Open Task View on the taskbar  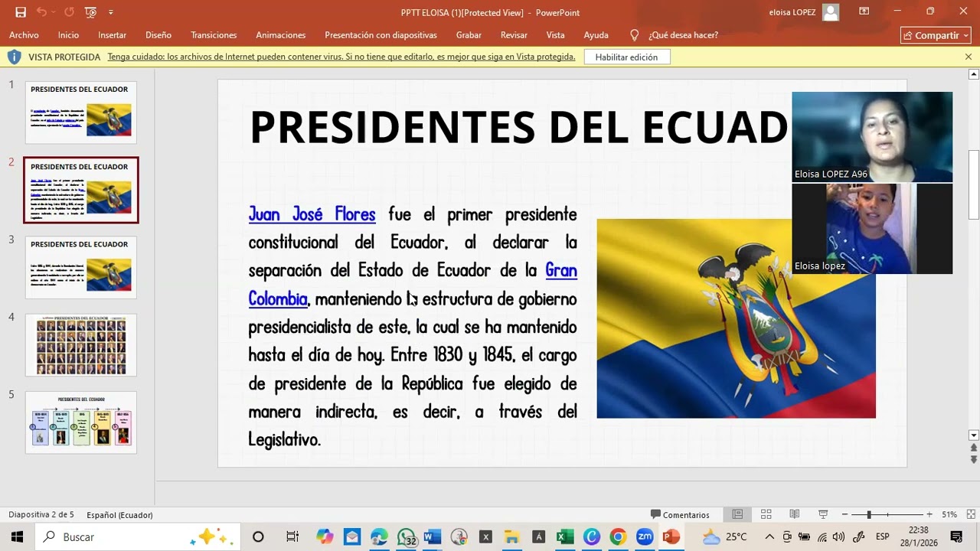tap(292, 537)
